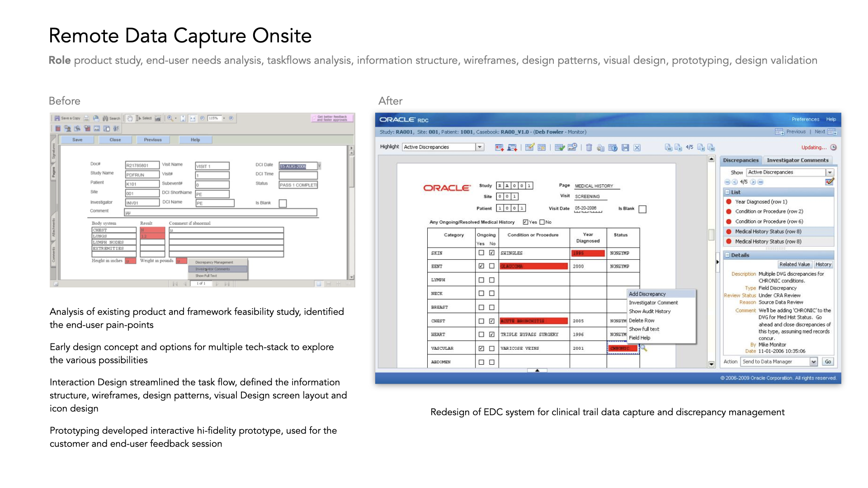Click the add discrepancy icon in toolbar
This screenshot has height=488, width=868.
(x=499, y=147)
